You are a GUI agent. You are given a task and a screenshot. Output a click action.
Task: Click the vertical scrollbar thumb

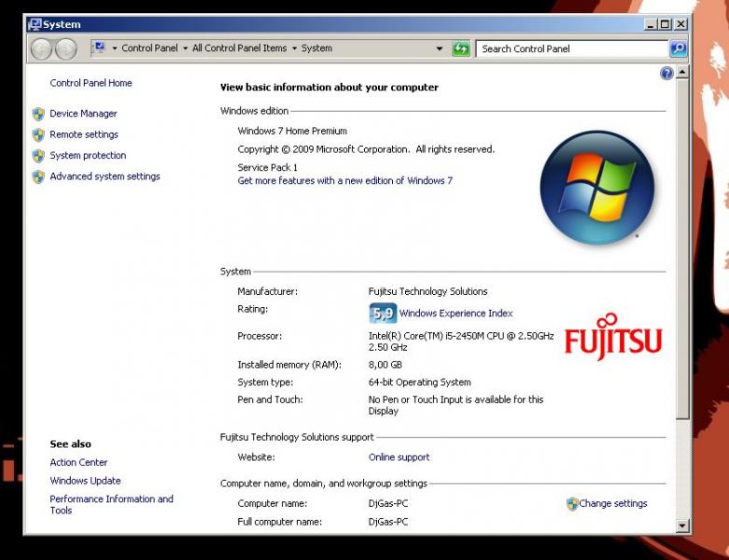pos(682,248)
